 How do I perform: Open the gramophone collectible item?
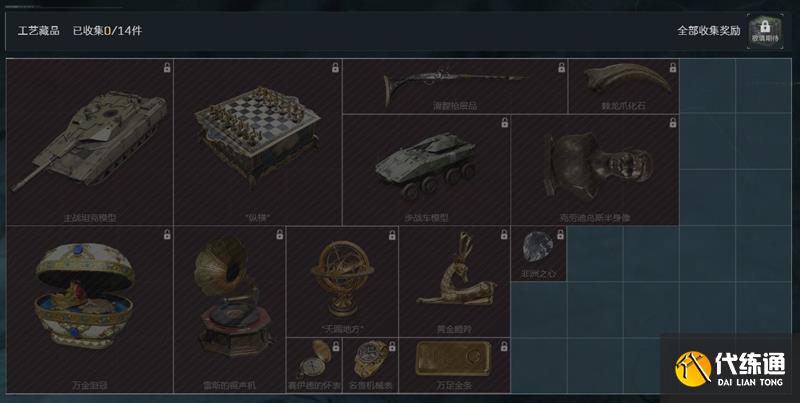tap(230, 310)
